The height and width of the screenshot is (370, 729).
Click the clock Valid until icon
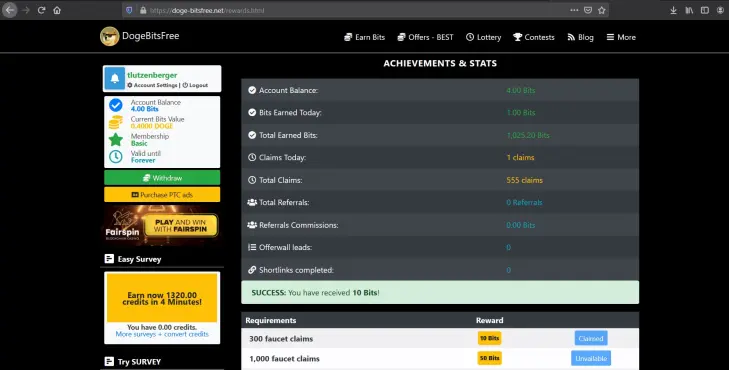point(116,157)
